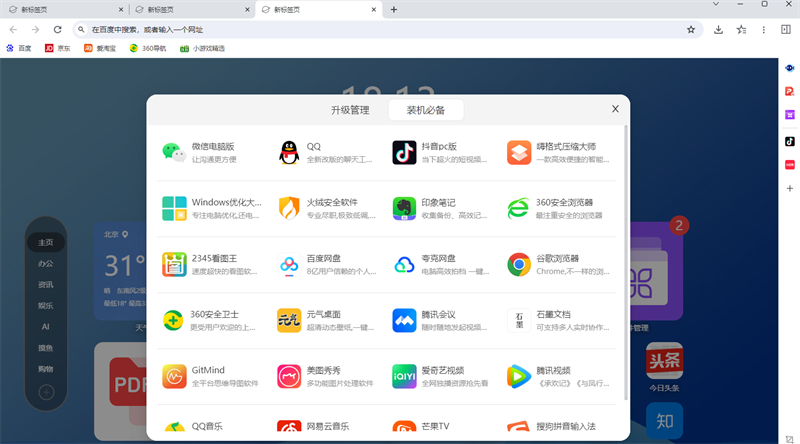The image size is (800, 444).
Task: Open the 小游戏精选 bookmark
Action: pyautogui.click(x=203, y=48)
